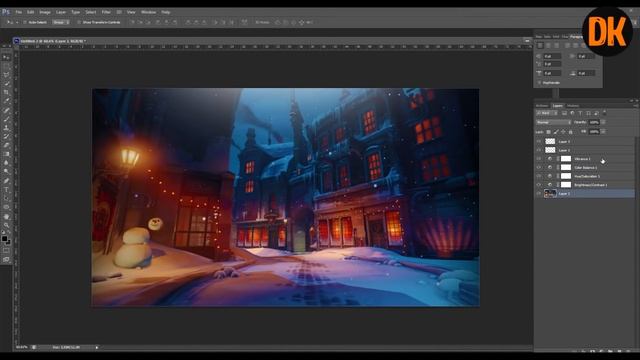
Task: Select the Crop tool
Action: (x=6, y=93)
